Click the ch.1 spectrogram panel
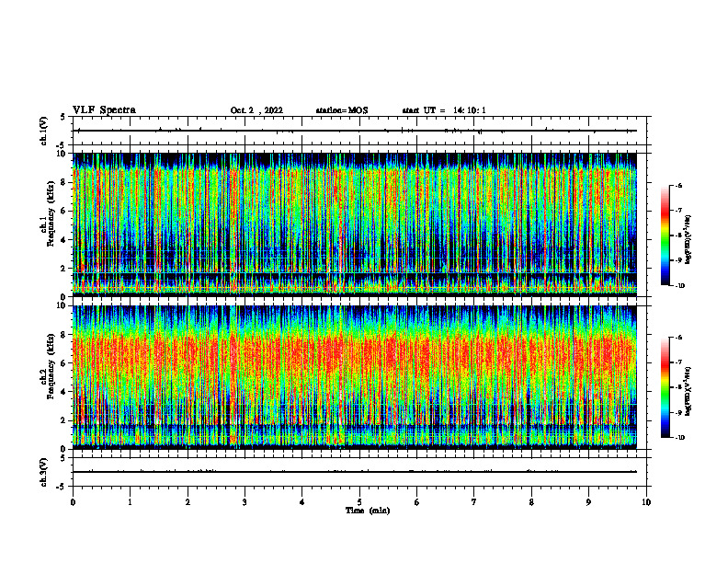The width and height of the screenshot is (728, 563). [355, 224]
